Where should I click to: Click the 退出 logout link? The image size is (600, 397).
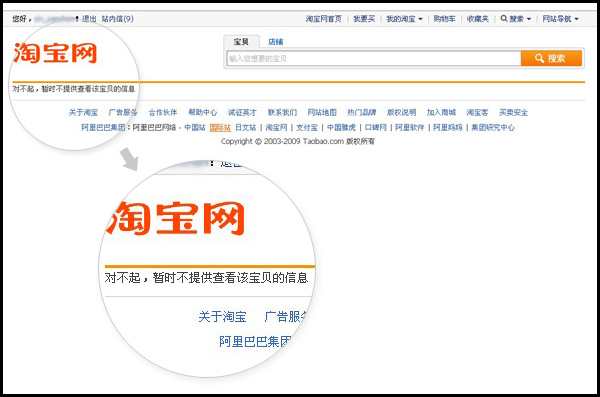point(89,18)
